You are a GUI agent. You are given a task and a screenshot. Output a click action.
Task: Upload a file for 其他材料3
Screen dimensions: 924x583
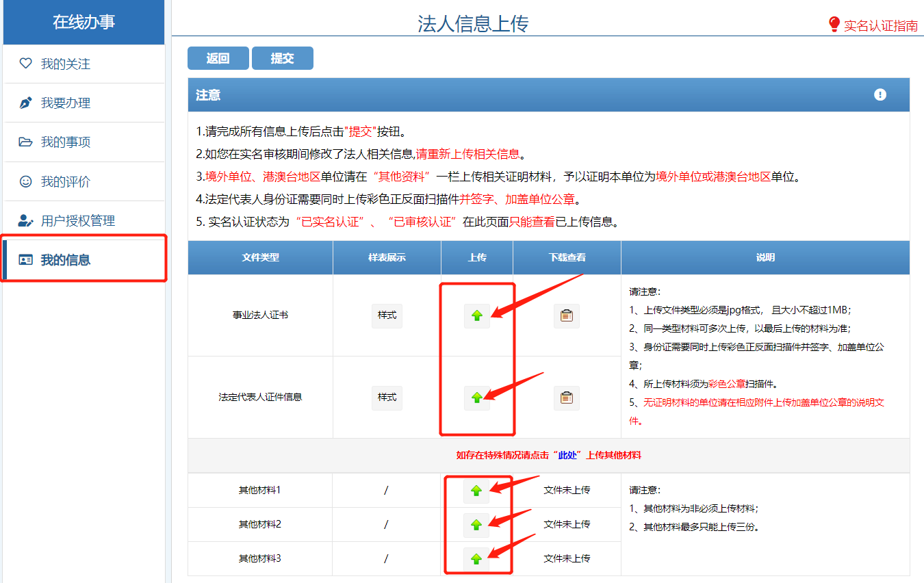coord(477,559)
